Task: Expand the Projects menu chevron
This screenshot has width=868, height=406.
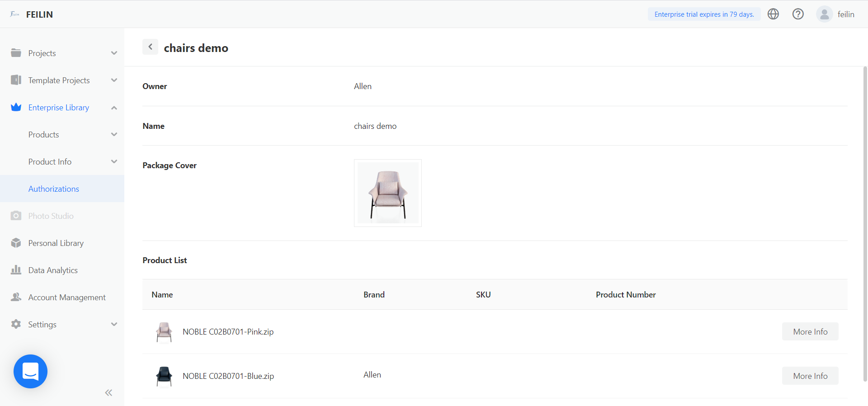Action: 114,53
